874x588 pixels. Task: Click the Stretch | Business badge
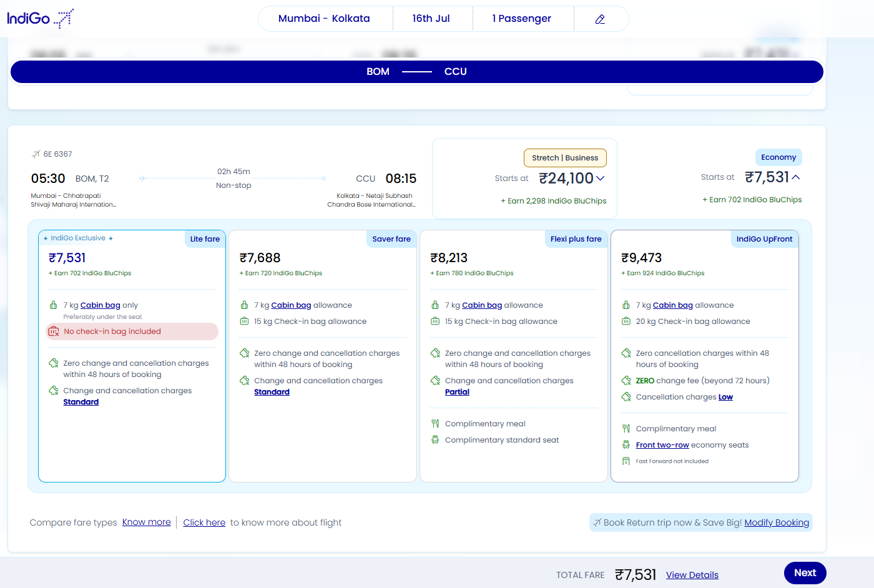pyautogui.click(x=565, y=158)
